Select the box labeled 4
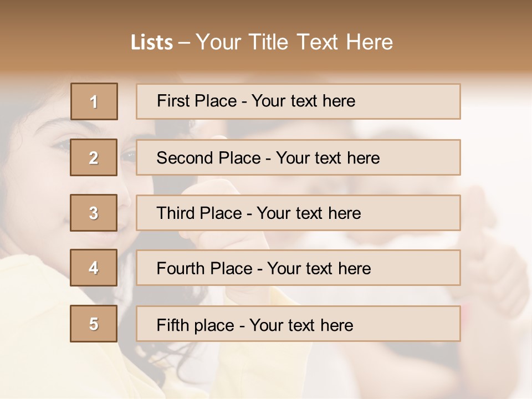 coord(94,268)
